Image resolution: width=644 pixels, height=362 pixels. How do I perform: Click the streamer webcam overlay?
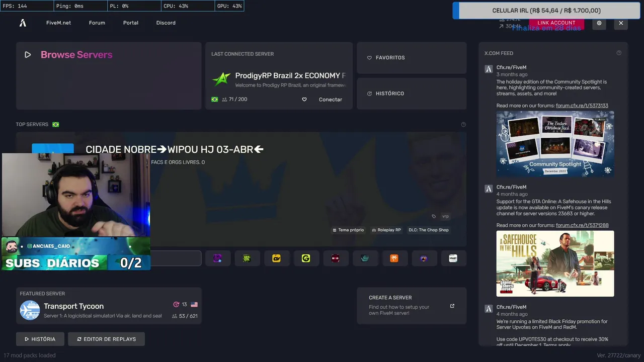point(76,195)
